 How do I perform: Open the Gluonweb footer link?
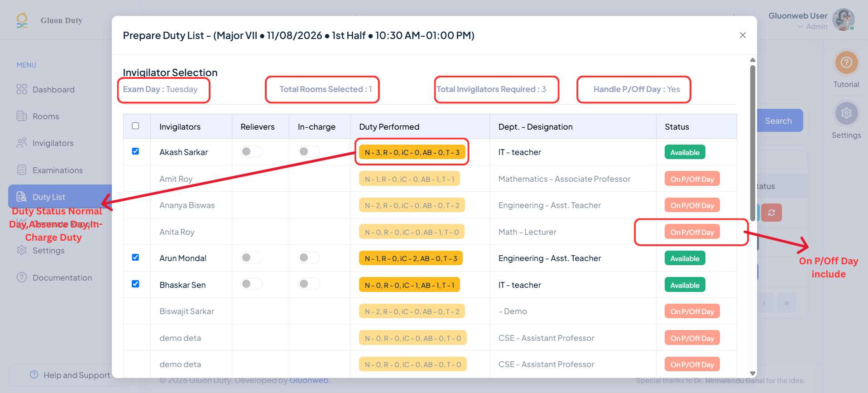(x=309, y=380)
